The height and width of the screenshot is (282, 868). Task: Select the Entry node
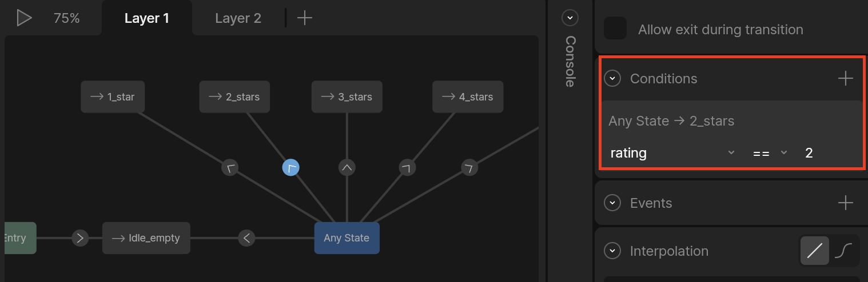click(19, 238)
